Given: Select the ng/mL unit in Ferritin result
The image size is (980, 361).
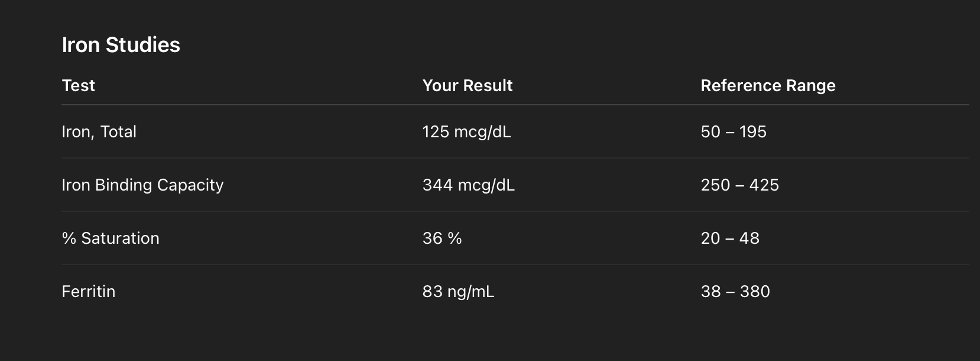Looking at the screenshot, I should coord(471,292).
